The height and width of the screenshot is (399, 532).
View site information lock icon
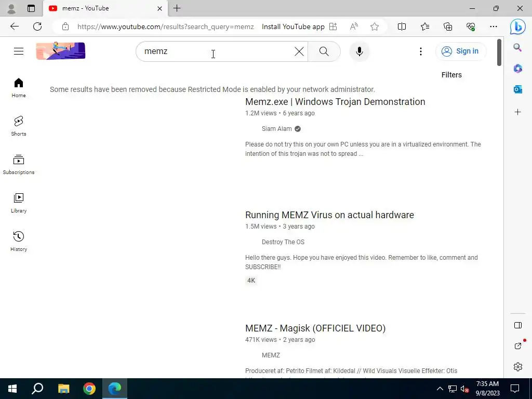(x=65, y=26)
